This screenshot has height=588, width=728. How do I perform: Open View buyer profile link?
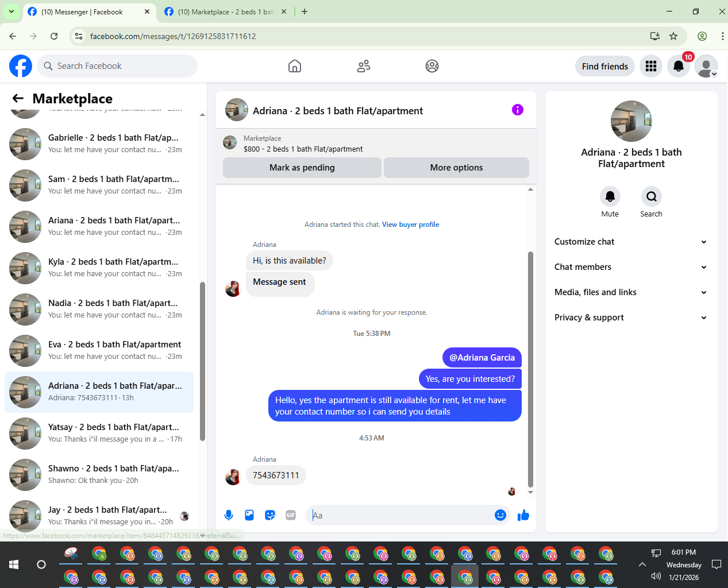pyautogui.click(x=410, y=225)
